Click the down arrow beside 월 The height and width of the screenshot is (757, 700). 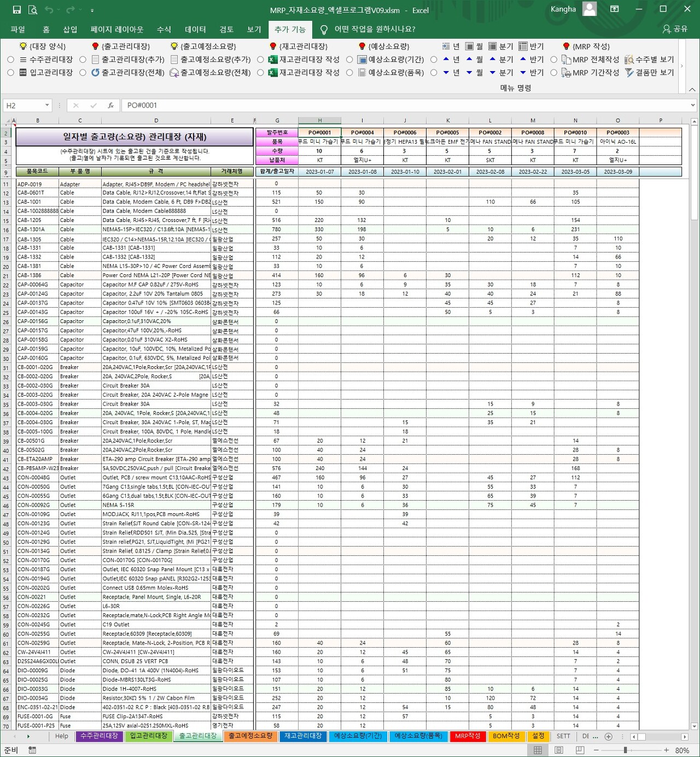click(469, 72)
